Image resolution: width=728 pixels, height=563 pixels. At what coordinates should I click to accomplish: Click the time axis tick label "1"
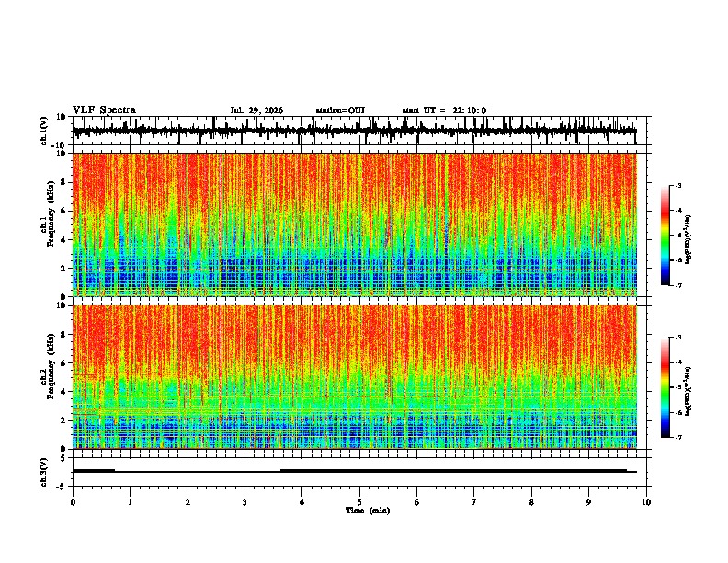click(130, 502)
